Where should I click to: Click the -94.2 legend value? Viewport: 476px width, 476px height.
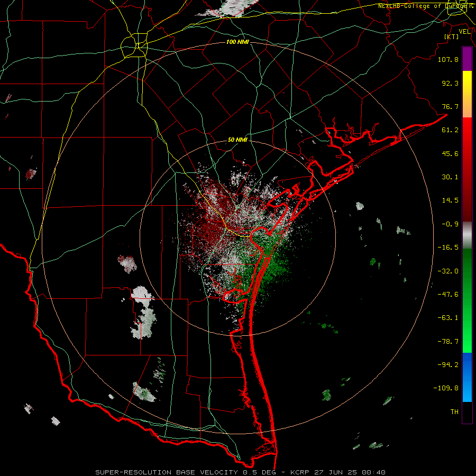click(448, 365)
